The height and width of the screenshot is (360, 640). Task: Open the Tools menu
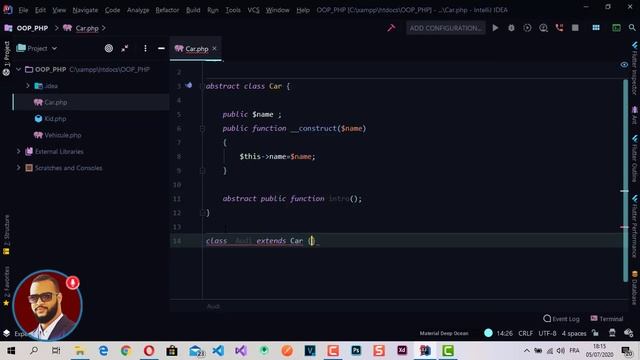click(x=233, y=10)
